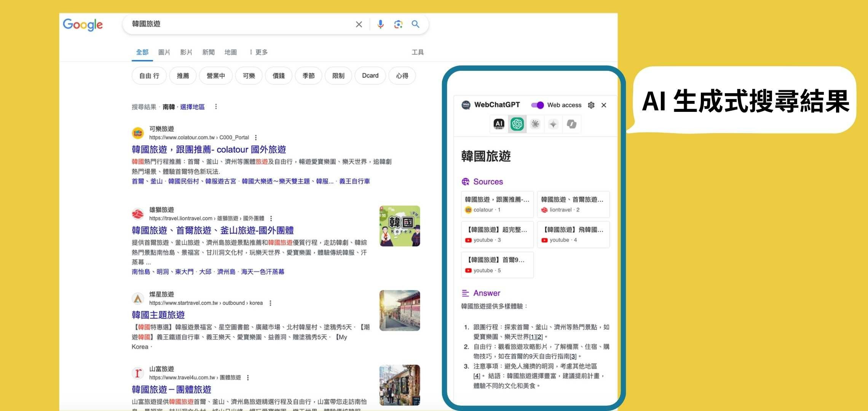Screen dimensions: 868x411
Task: Click the 雄獅旅遊 site favicon
Action: pos(138,214)
